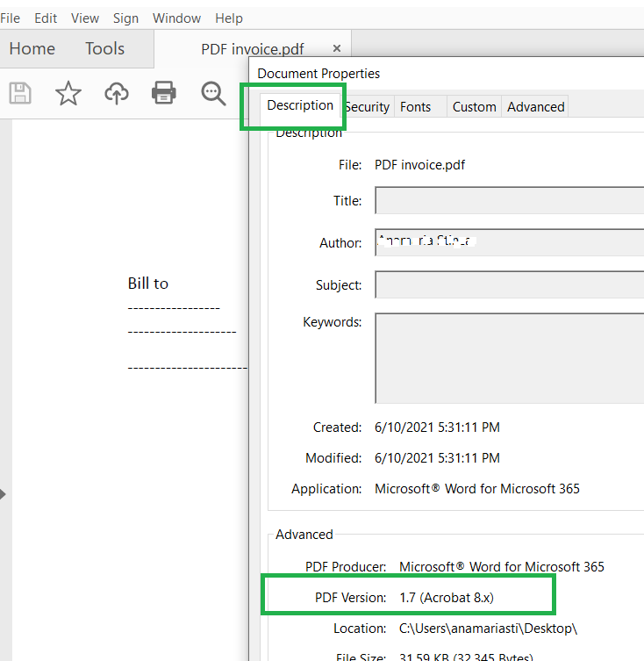Screen dimensions: 644x661
Task: Click the cloud upload icon
Action: click(116, 93)
